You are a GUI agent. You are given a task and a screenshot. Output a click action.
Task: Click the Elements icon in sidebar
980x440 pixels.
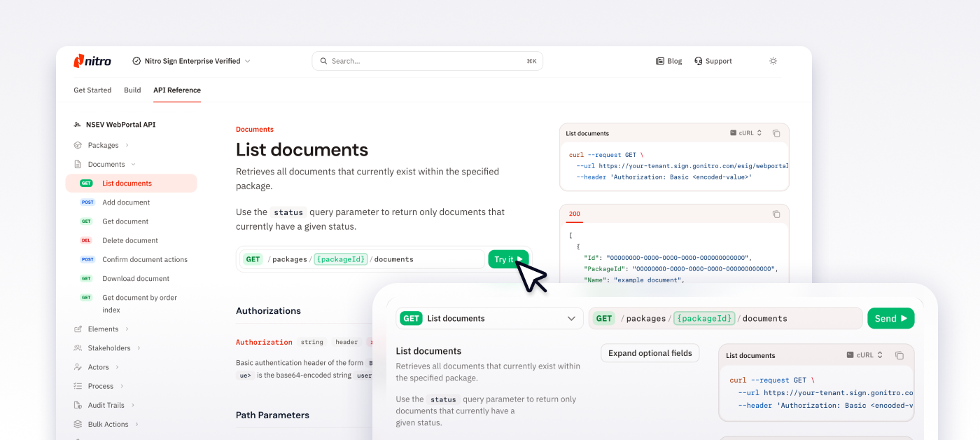coord(78,329)
